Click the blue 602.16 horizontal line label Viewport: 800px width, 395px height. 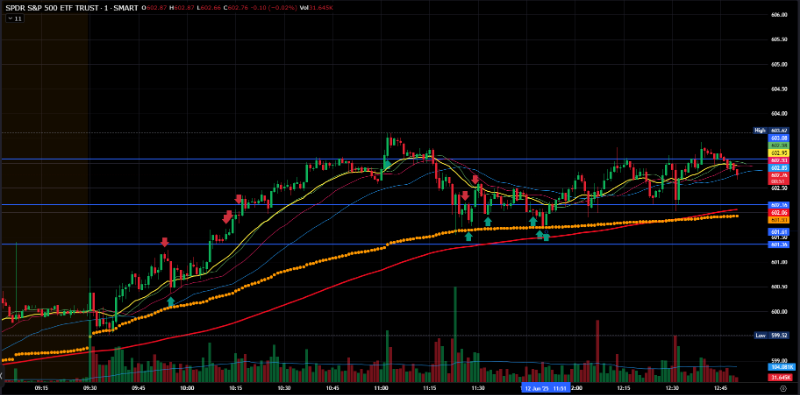[x=779, y=205]
